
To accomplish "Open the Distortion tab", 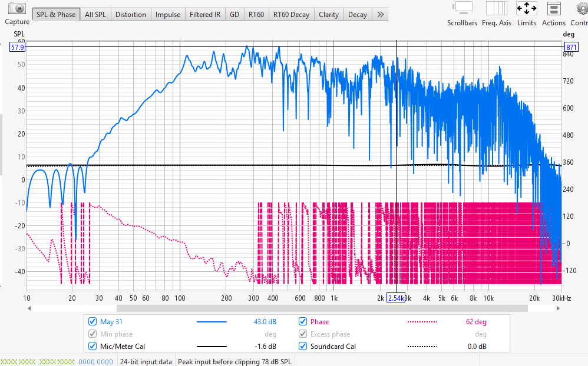I will 130,14.
